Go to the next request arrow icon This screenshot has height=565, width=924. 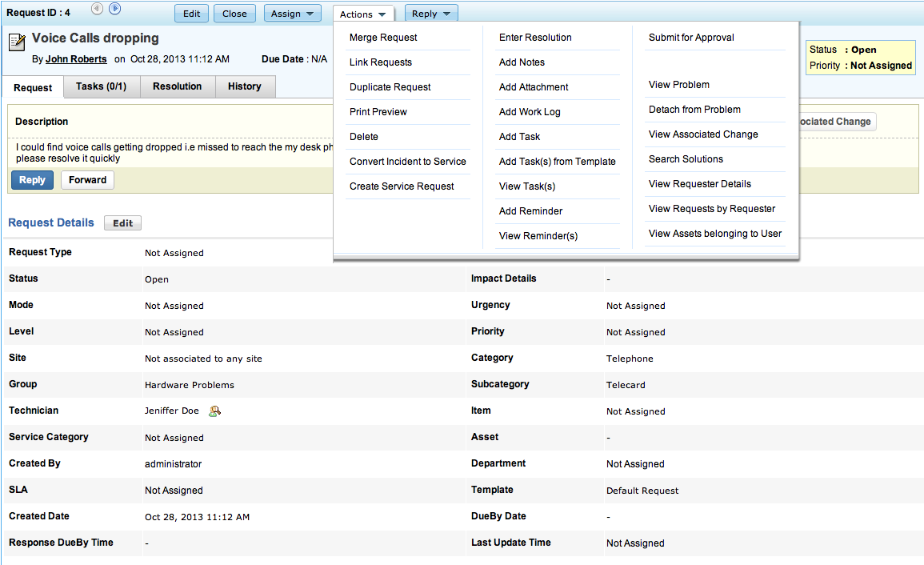coord(115,9)
